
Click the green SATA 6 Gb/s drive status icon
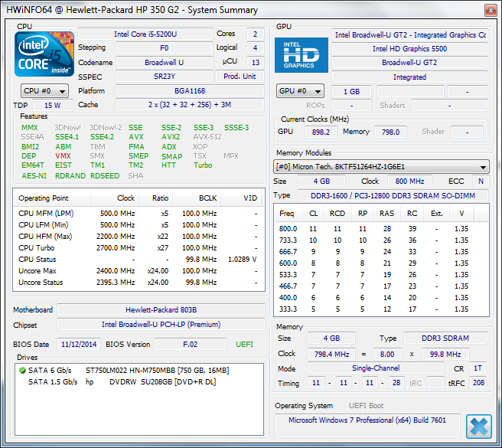click(22, 371)
